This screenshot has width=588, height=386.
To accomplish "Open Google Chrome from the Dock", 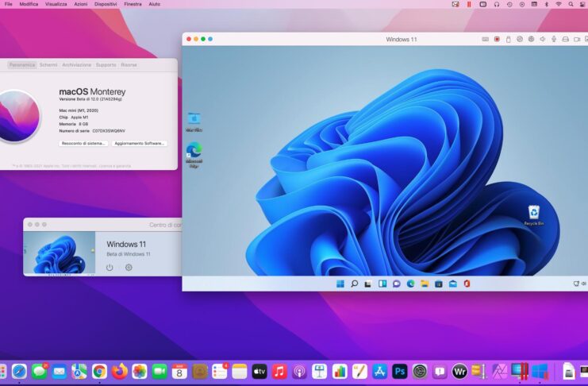I will click(99, 372).
